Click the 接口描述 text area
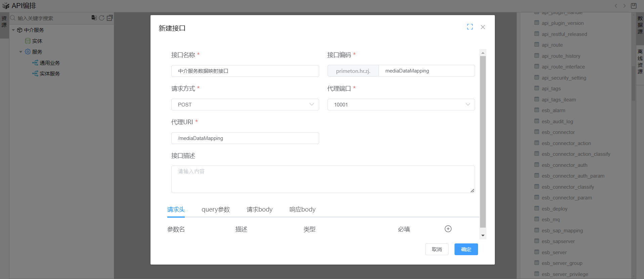Viewport: 644px width, 279px height. pyautogui.click(x=323, y=179)
